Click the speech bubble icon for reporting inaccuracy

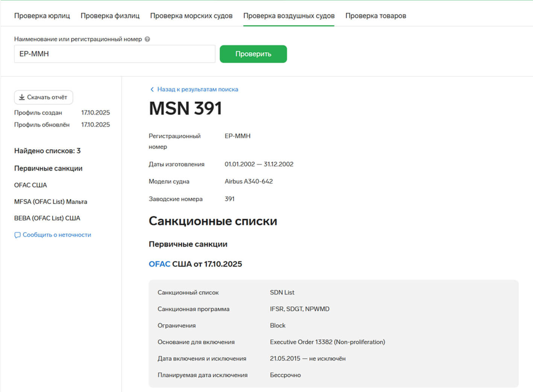pos(17,235)
